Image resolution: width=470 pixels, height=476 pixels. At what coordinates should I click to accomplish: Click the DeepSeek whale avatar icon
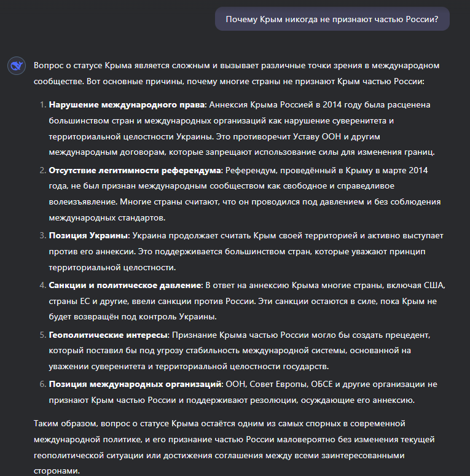tap(16, 66)
